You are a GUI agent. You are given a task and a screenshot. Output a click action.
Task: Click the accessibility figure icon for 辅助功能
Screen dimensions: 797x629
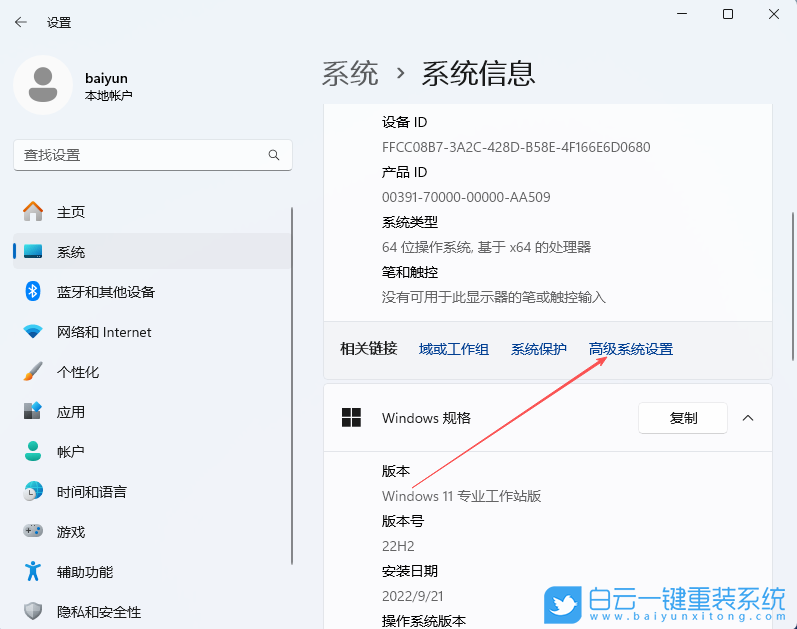point(33,571)
